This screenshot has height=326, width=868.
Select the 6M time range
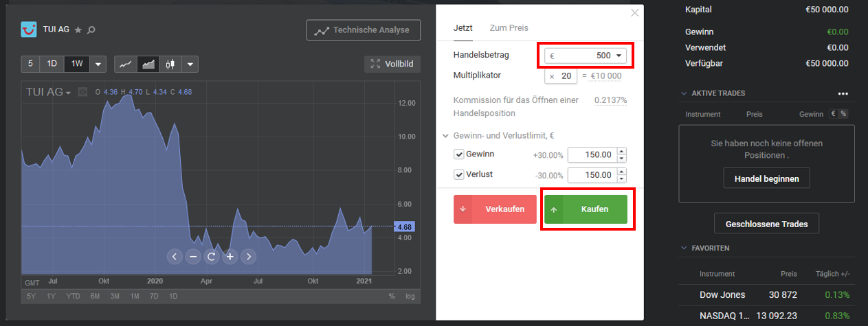point(95,296)
